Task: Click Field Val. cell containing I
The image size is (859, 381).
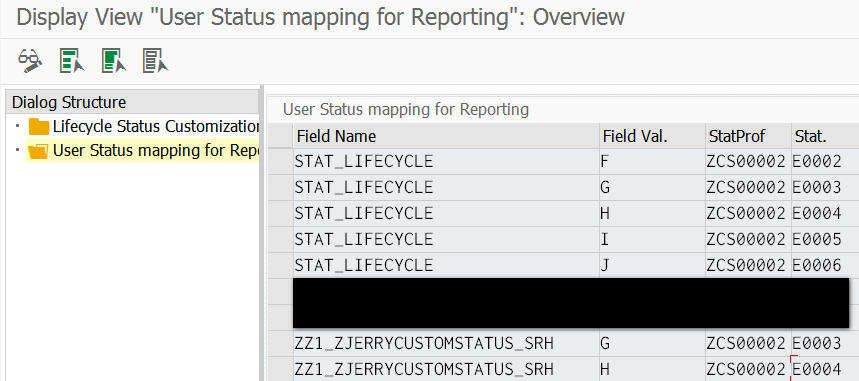Action: (x=652, y=240)
